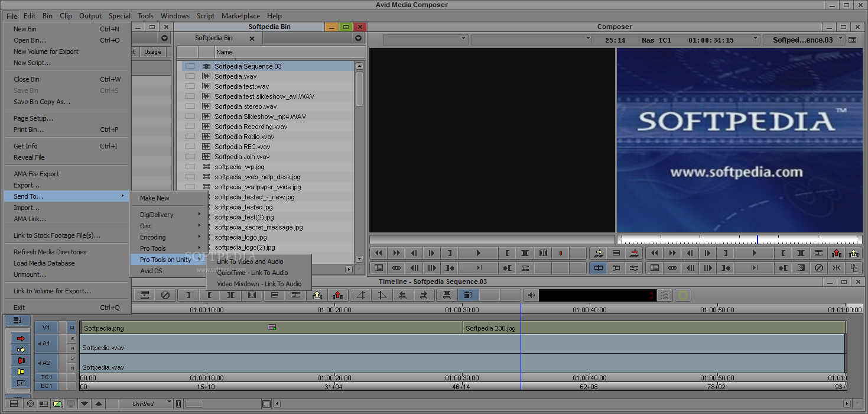Click the source monitor position bar
This screenshot has height=414, width=868.
coord(492,240)
